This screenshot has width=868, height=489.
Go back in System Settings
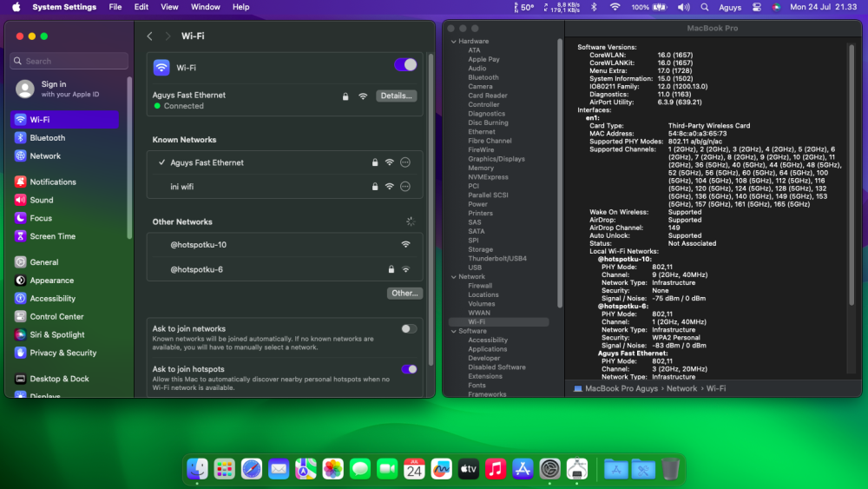pos(149,36)
